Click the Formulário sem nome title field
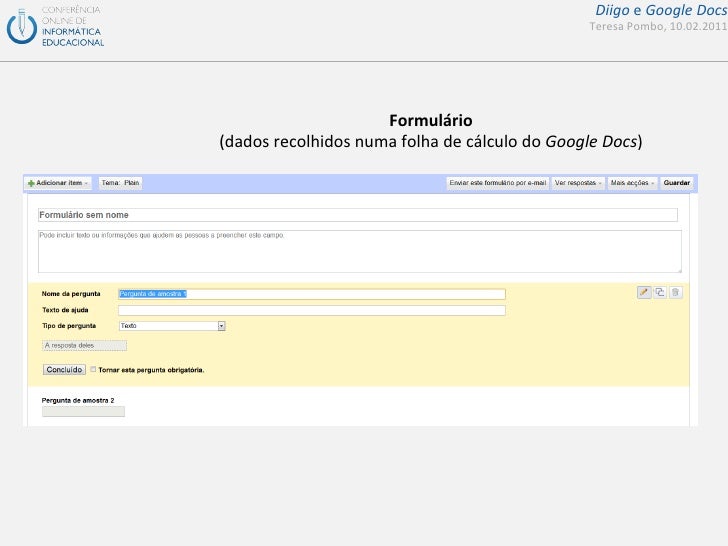Image resolution: width=728 pixels, height=546 pixels. click(x=358, y=215)
